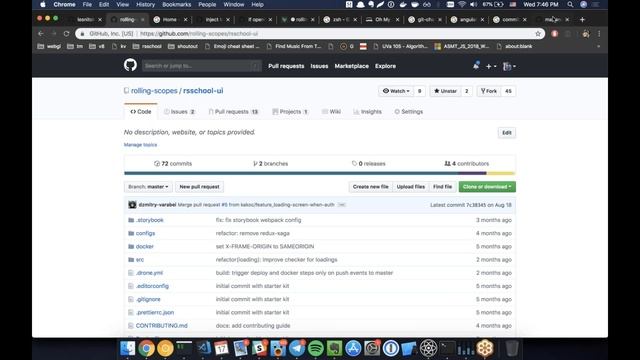Reload the page with the refresh icon
Image resolution: width=640 pixels, height=360 pixels.
66,33
